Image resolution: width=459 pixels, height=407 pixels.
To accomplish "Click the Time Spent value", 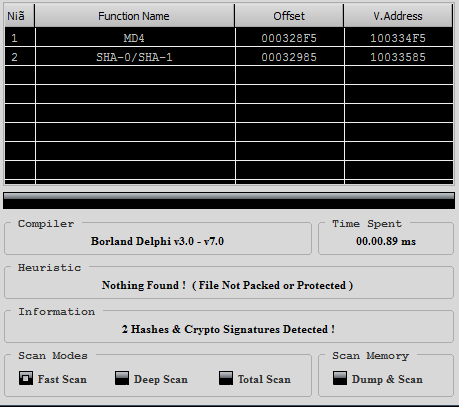I will pos(386,241).
